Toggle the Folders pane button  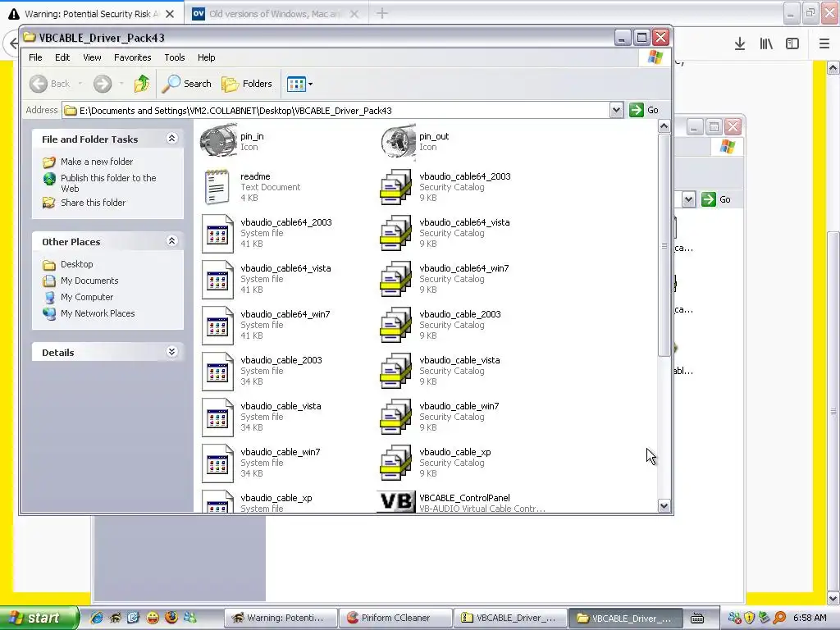(x=247, y=84)
